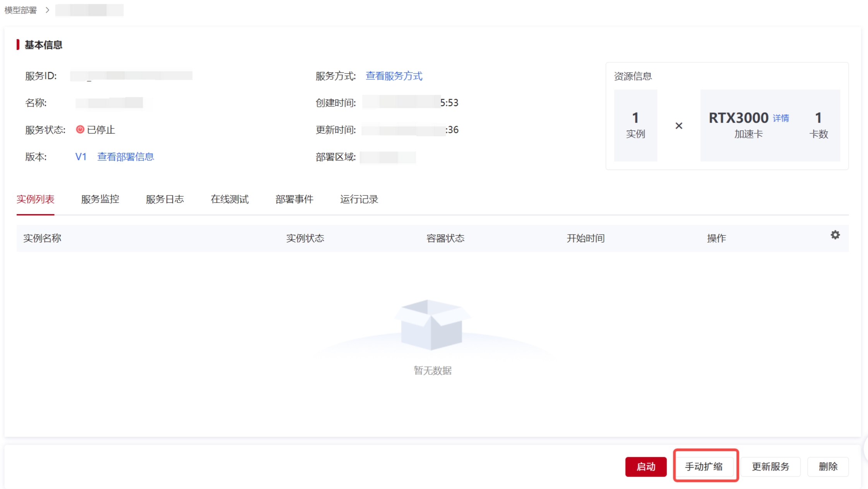The width and height of the screenshot is (868, 489).
Task: Select the 在线测试 tab
Action: 229,199
